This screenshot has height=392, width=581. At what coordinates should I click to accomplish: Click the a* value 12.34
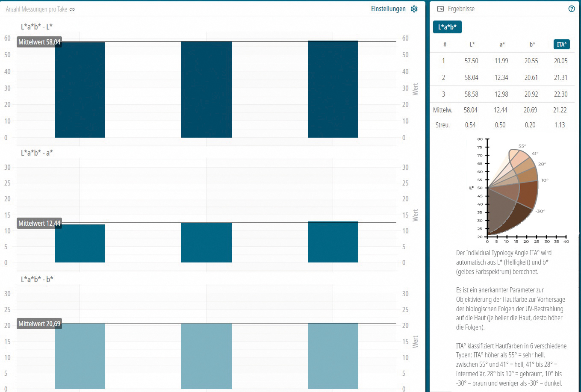501,77
